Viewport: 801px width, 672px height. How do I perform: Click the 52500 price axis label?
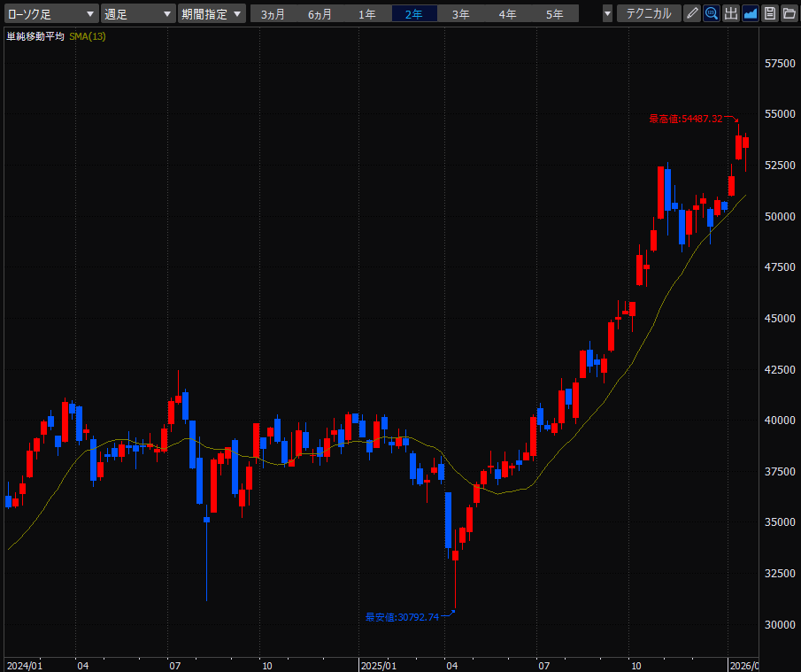click(x=780, y=166)
